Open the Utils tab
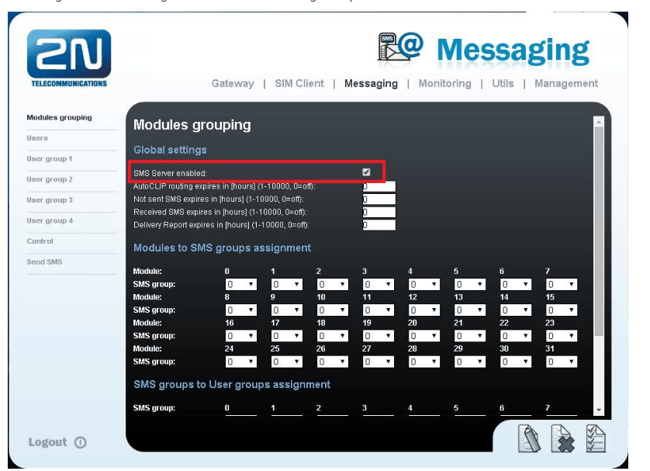 [x=502, y=84]
